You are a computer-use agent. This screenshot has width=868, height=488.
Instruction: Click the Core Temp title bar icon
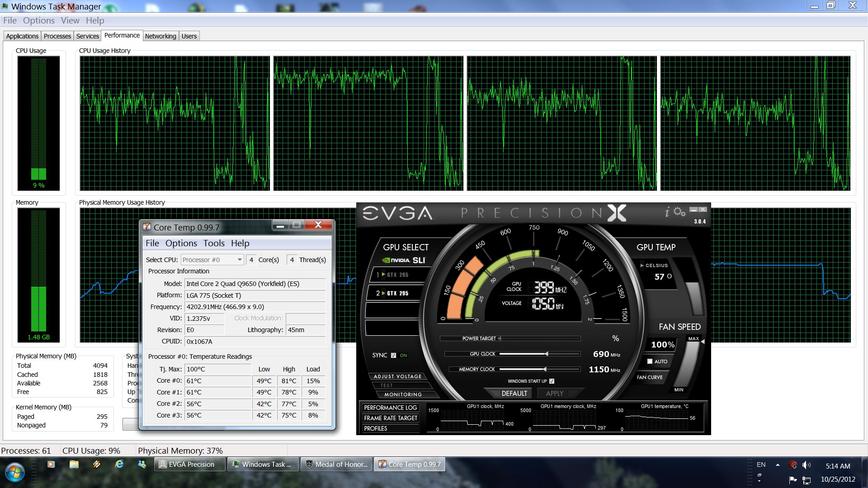point(147,227)
